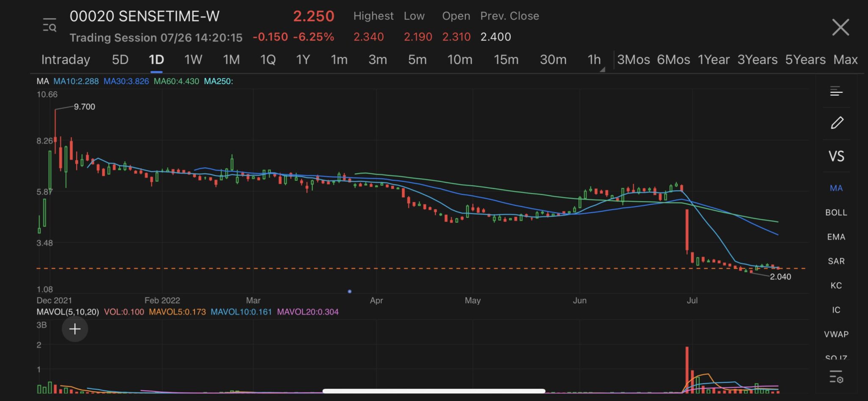This screenshot has width=868, height=401.
Task: Set range to Max
Action: tap(846, 60)
